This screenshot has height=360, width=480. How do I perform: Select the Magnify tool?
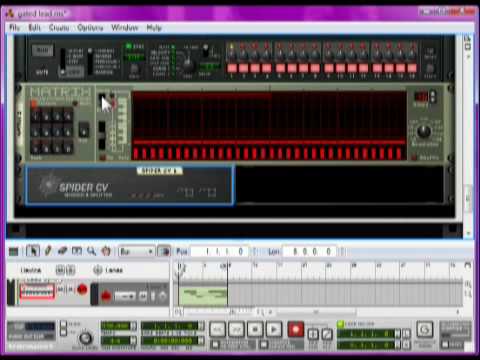[x=91, y=251]
